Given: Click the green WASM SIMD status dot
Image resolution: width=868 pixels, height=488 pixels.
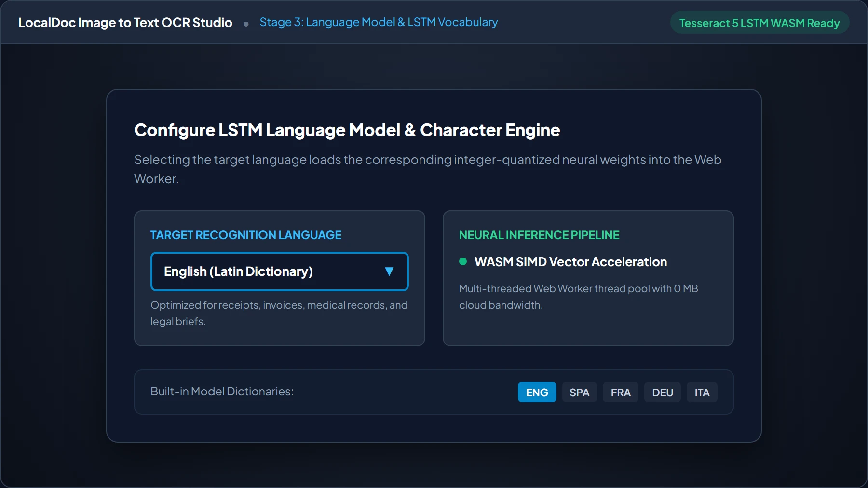Looking at the screenshot, I should click(463, 261).
